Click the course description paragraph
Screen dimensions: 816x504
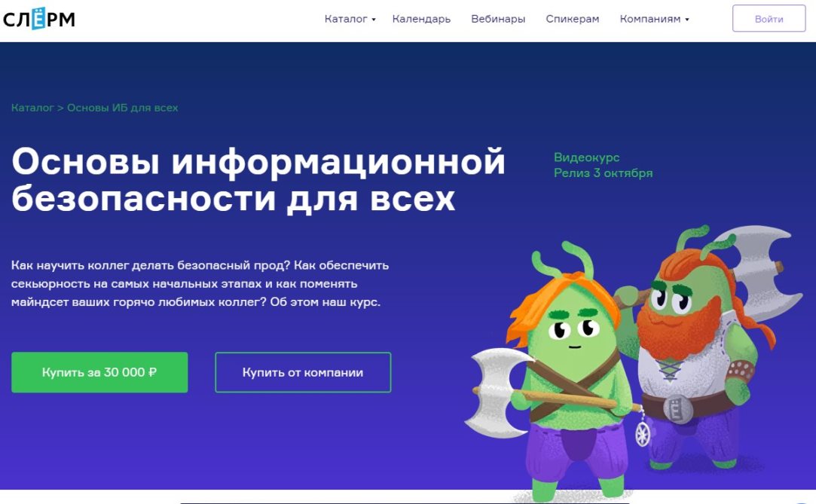(200, 283)
